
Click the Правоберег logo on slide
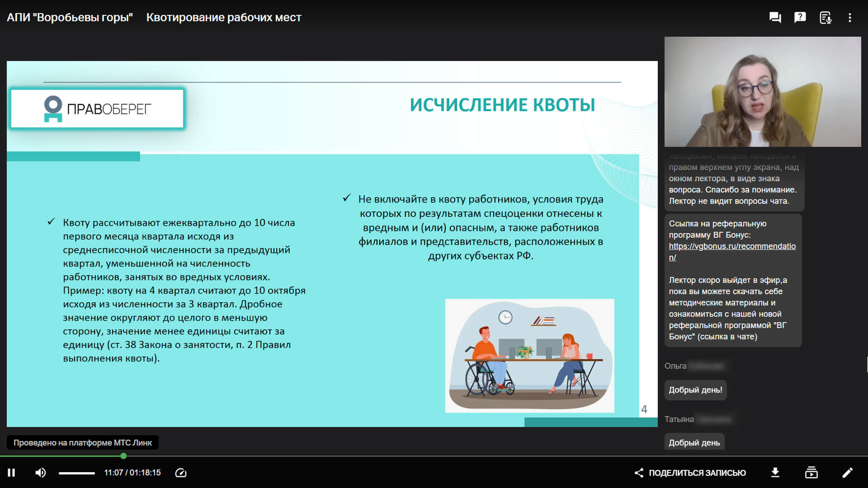(97, 109)
